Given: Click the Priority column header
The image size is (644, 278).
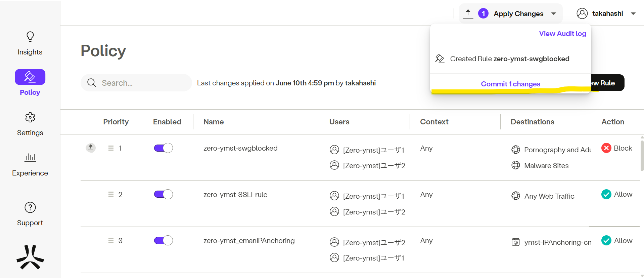Looking at the screenshot, I should (116, 122).
